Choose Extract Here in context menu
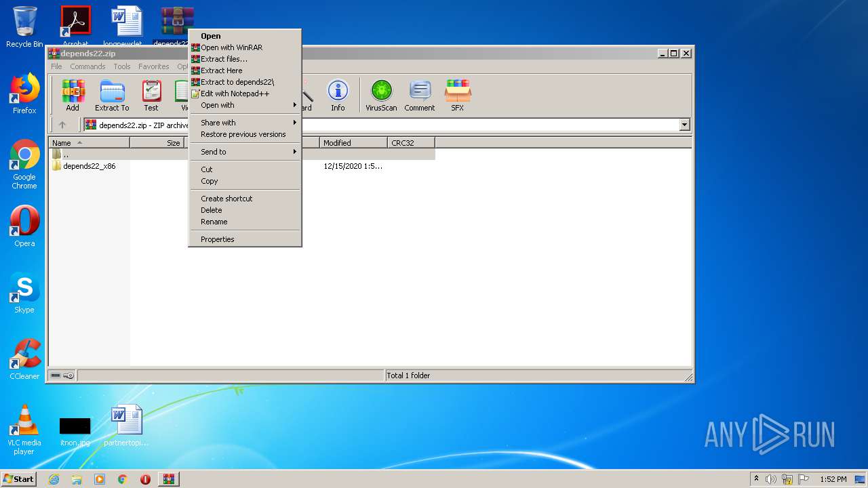868x488 pixels. (x=245, y=70)
